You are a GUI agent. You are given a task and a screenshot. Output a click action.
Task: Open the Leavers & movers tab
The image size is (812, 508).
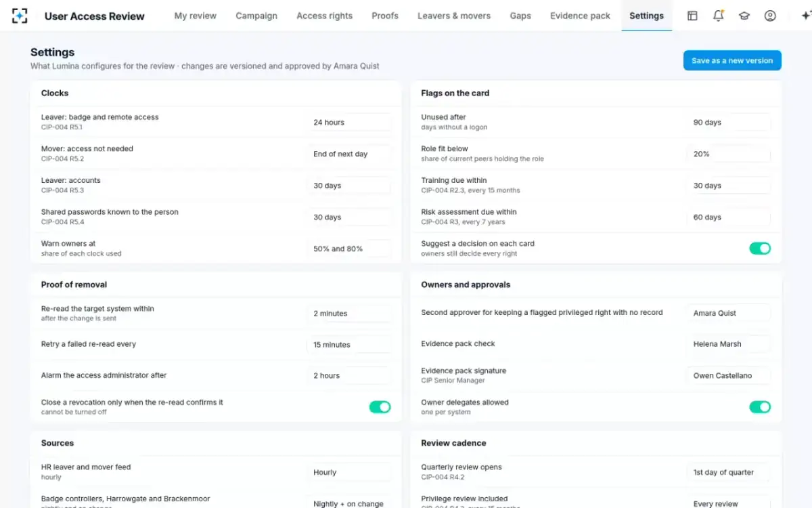tap(454, 16)
